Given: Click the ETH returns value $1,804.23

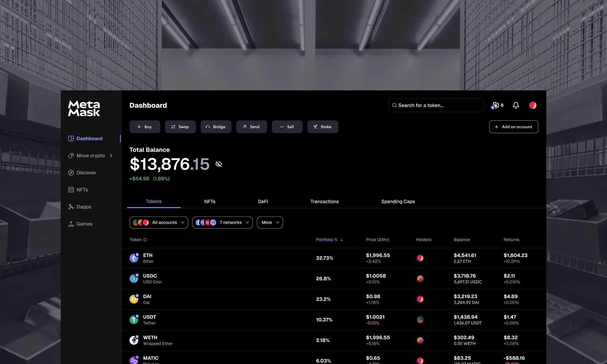Looking at the screenshot, I should [x=515, y=255].
